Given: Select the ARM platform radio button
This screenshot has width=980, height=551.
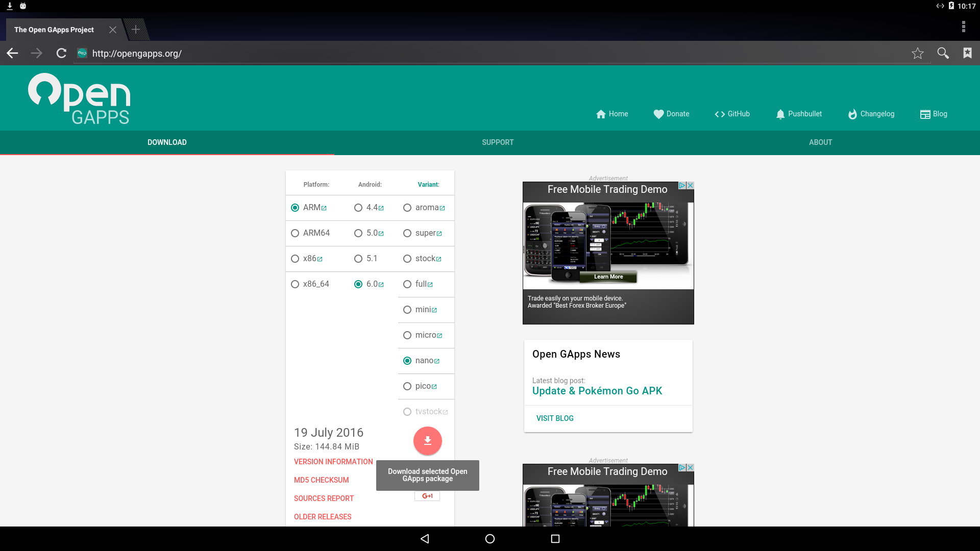Looking at the screenshot, I should (x=295, y=207).
